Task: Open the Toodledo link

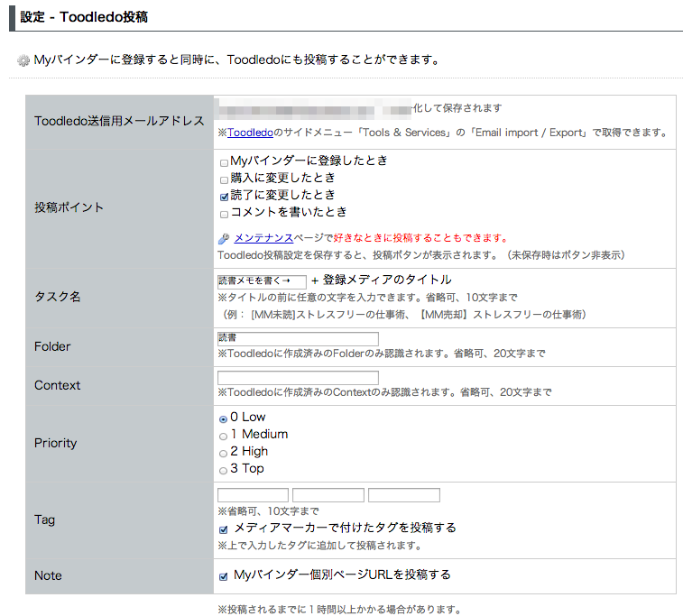Action: [x=250, y=133]
